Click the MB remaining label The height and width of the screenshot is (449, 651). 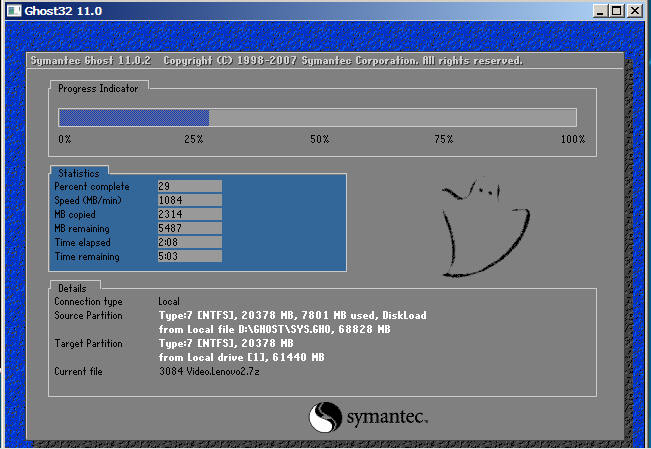[x=82, y=228]
